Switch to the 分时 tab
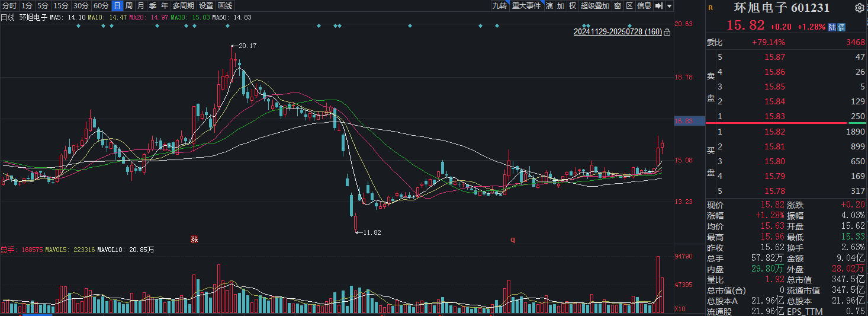The height and width of the screenshot is (316, 868). coord(9,6)
